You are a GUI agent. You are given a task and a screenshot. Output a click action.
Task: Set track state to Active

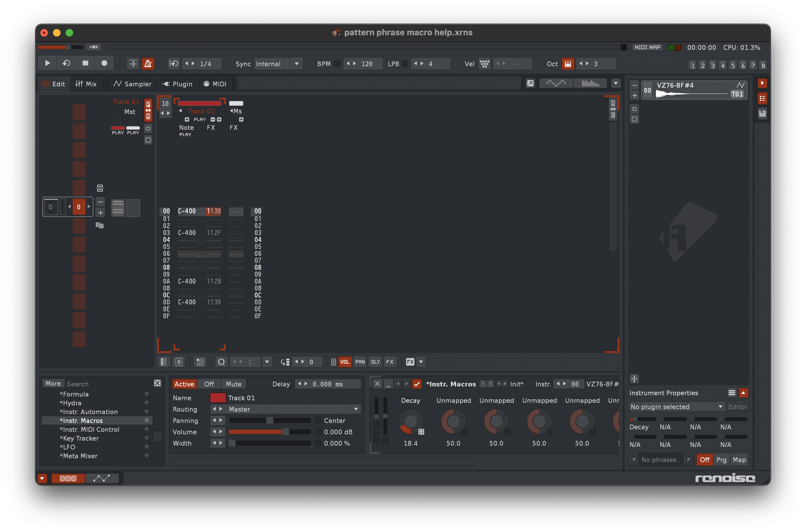coord(184,384)
